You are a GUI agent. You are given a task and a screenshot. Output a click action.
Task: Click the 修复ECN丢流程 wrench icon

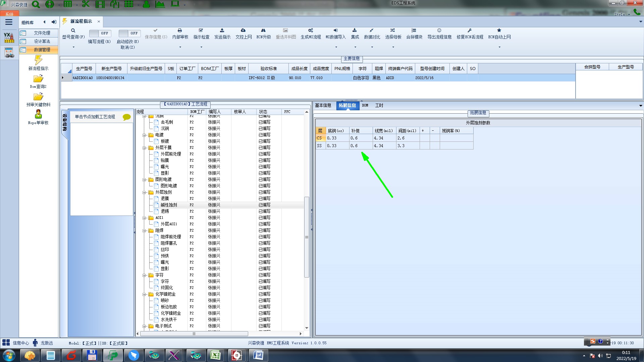click(x=470, y=31)
